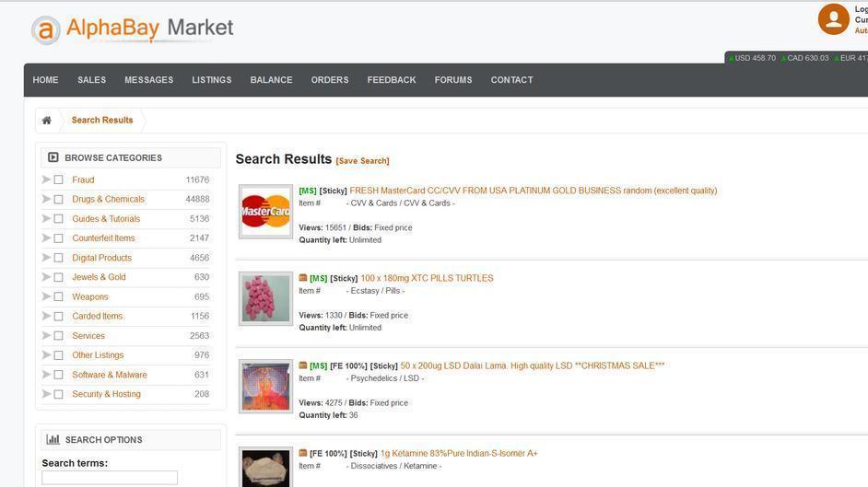The image size is (868, 487).
Task: Check the Carded Items checkbox
Action: point(58,316)
